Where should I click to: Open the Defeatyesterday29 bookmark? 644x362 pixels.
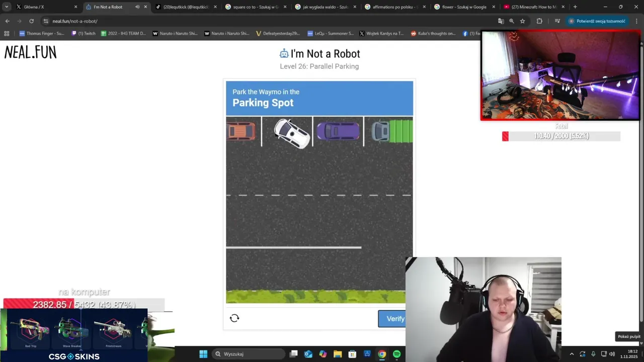click(x=278, y=34)
